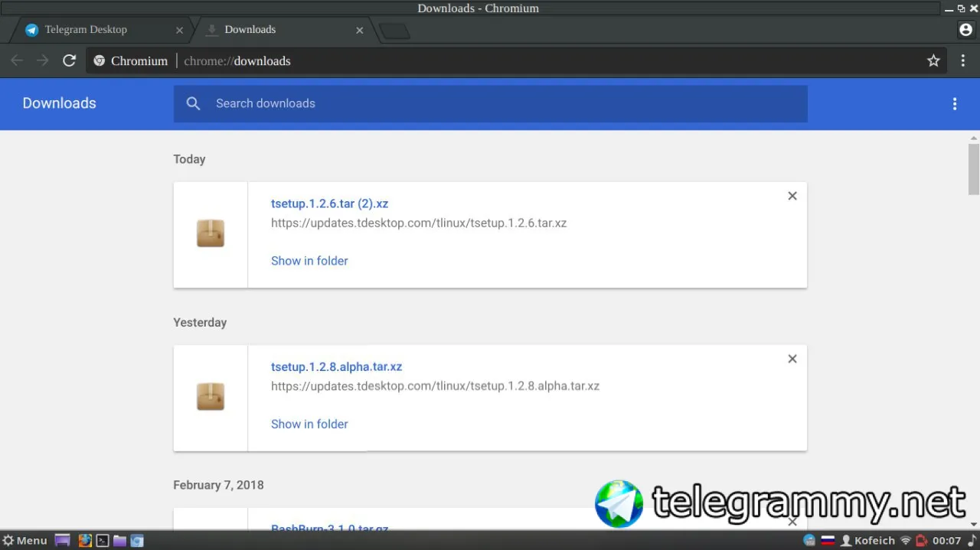Viewport: 980px width, 550px height.
Task: Open the Wi-Fi network indicator
Action: coord(906,540)
